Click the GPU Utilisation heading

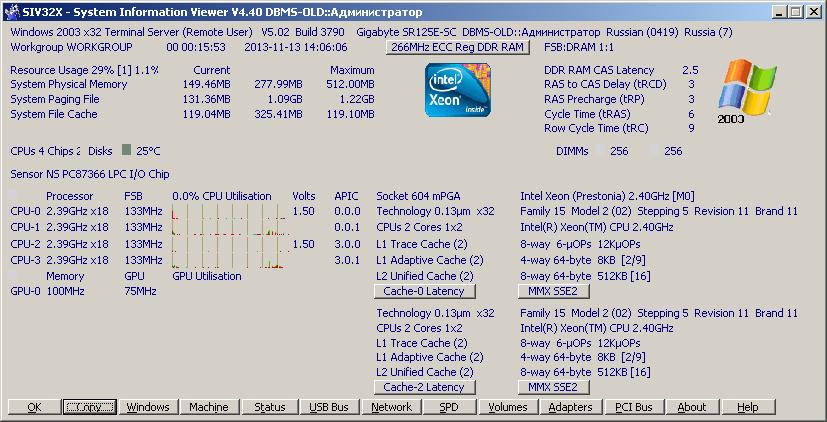(x=207, y=276)
